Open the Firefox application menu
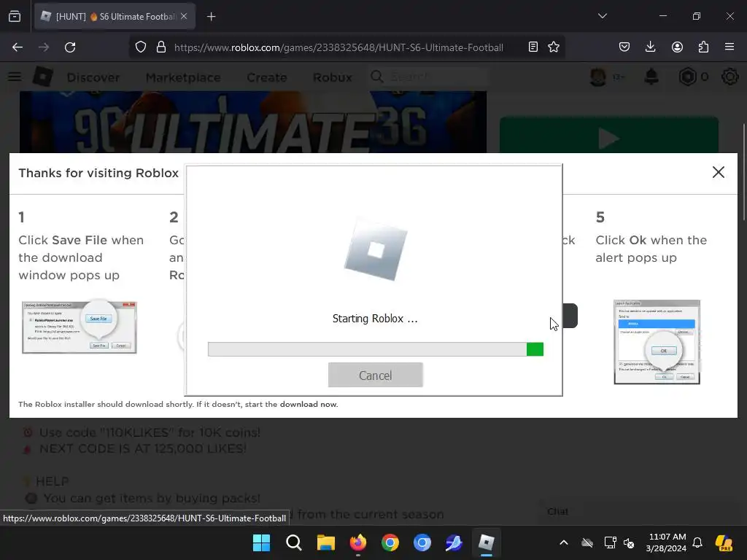The height and width of the screenshot is (560, 747). click(729, 47)
